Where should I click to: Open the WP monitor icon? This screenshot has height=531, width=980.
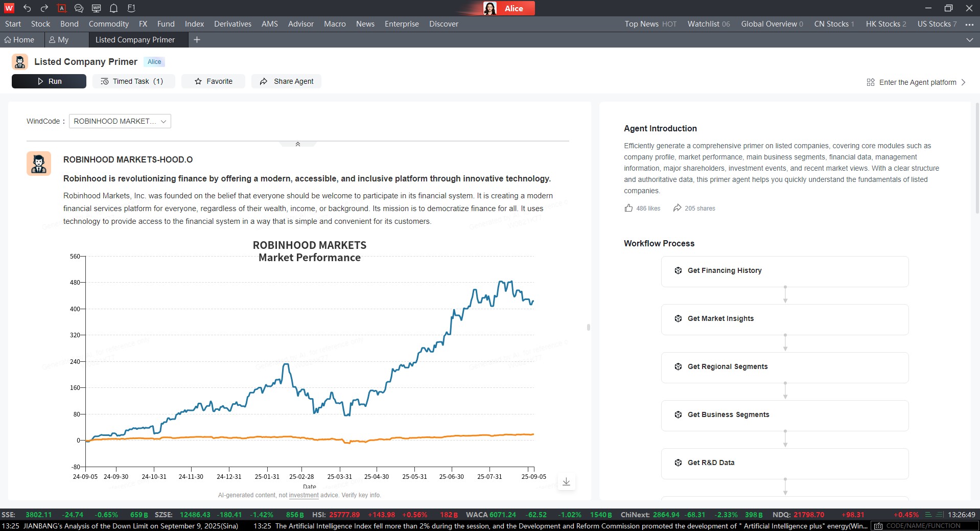tap(96, 8)
